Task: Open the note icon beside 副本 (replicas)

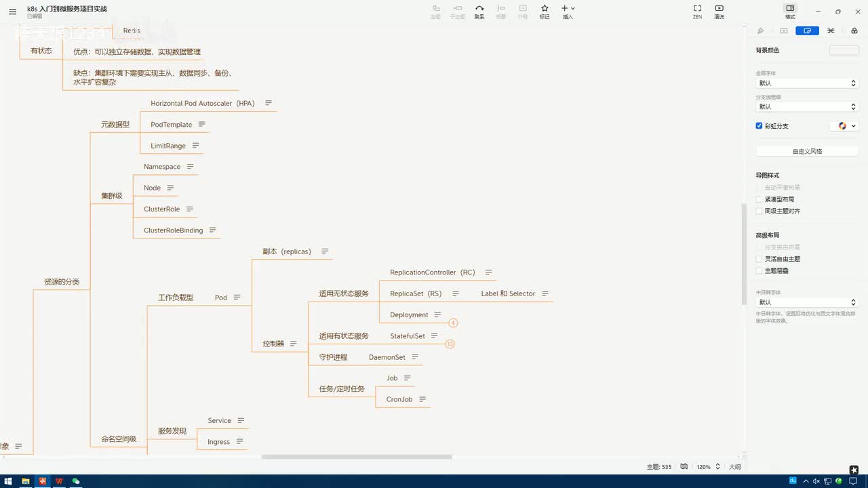Action: pyautogui.click(x=325, y=251)
